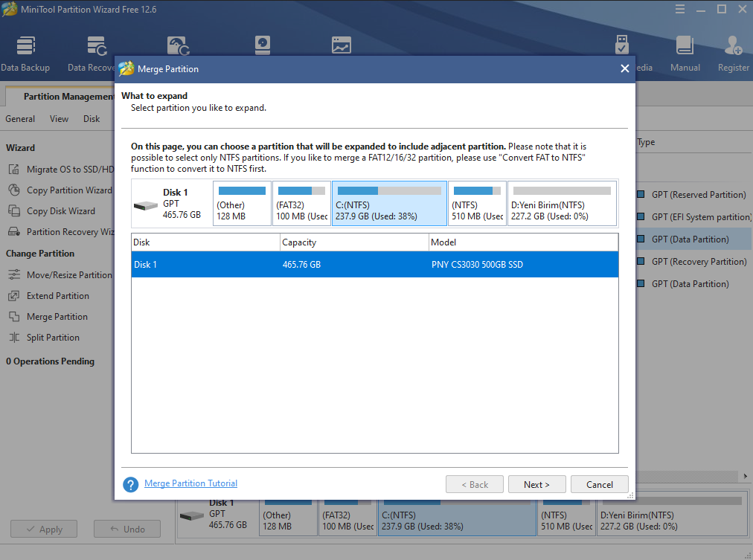The width and height of the screenshot is (753, 560).
Task: Click the Model column header
Action: tap(523, 242)
